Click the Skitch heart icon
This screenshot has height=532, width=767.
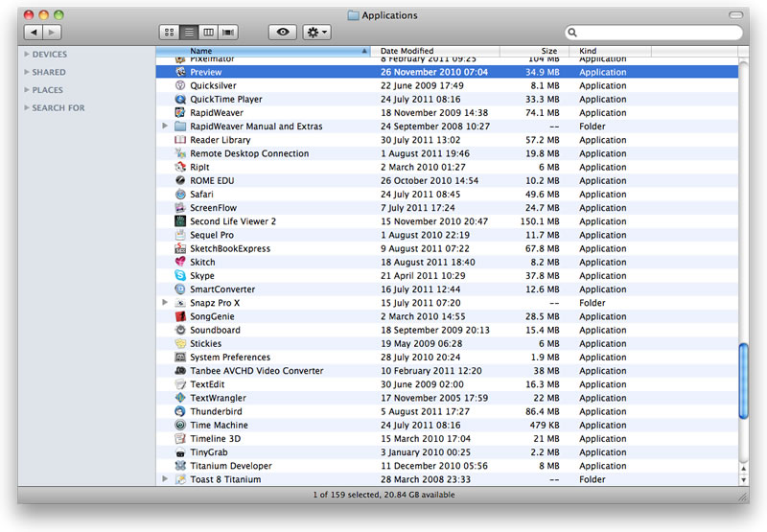coord(180,263)
